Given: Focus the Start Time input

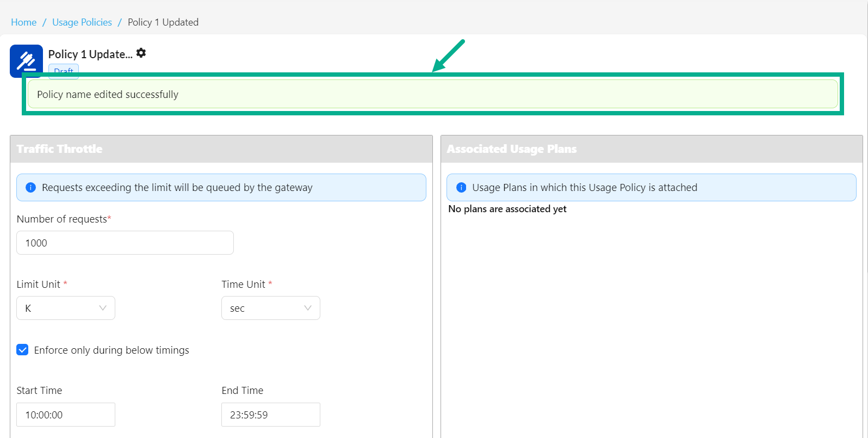Looking at the screenshot, I should (66, 415).
